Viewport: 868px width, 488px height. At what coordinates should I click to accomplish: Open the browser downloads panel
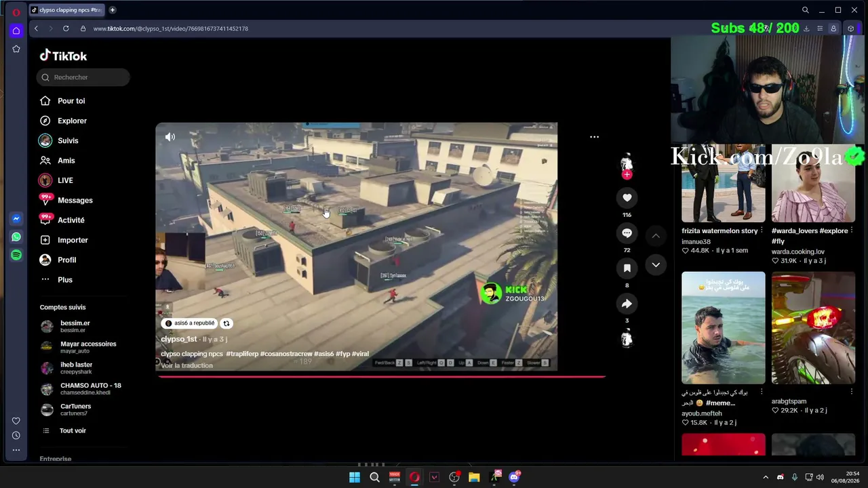tap(806, 28)
